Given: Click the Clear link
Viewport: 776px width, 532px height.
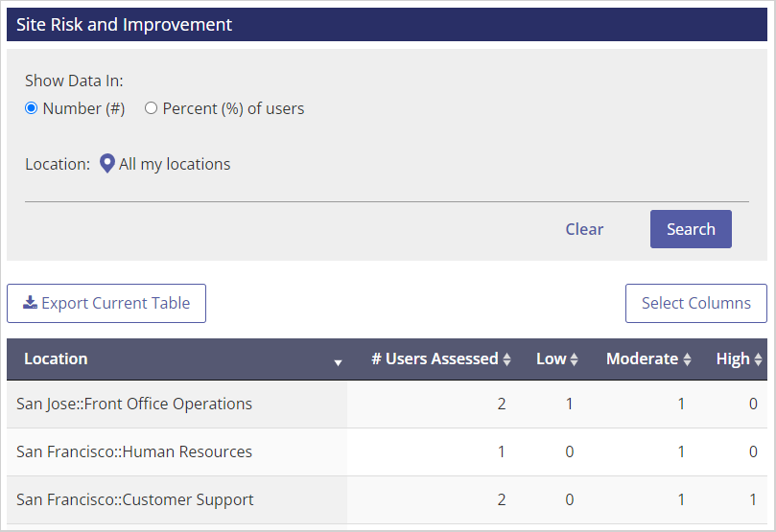Looking at the screenshot, I should (584, 229).
